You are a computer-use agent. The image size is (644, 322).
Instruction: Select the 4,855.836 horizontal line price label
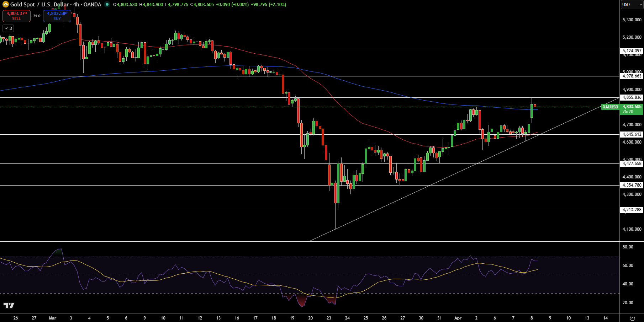point(632,97)
